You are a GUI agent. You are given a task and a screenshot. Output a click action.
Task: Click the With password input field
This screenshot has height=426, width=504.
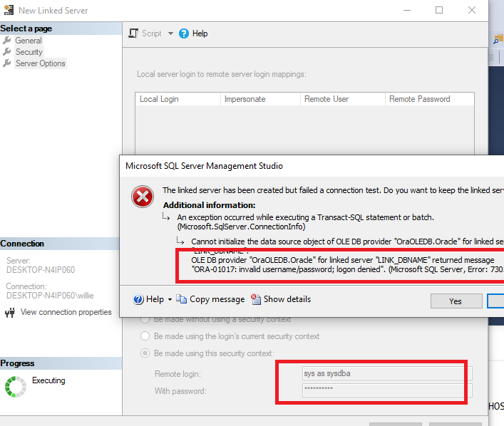pos(387,390)
